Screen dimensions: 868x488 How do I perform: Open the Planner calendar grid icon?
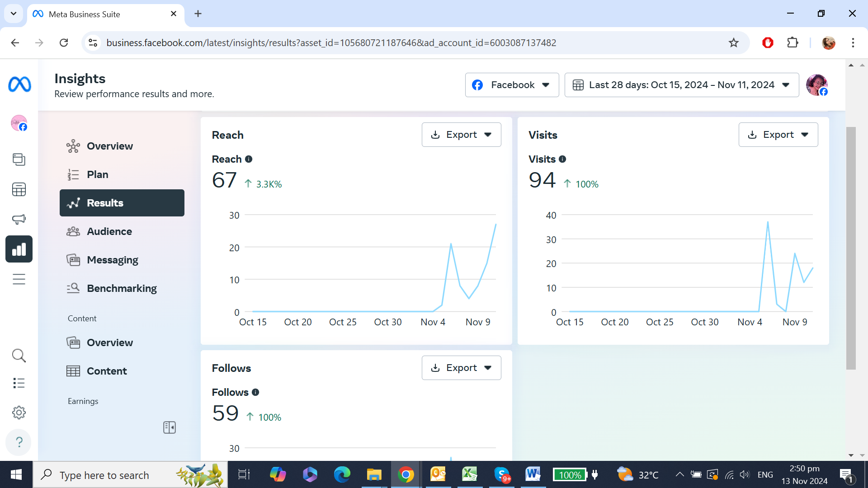(x=19, y=189)
